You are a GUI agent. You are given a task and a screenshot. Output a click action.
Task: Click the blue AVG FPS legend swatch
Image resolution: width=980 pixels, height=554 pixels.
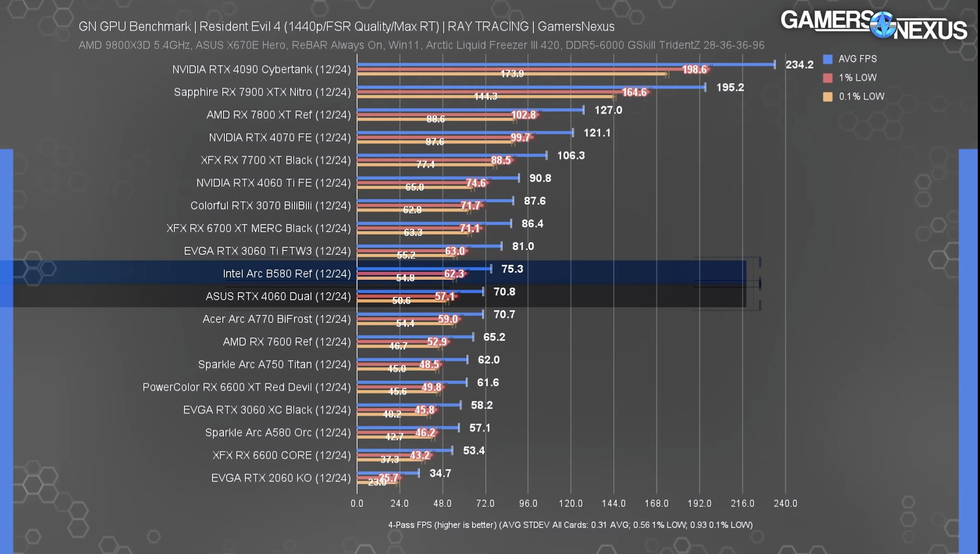click(827, 59)
